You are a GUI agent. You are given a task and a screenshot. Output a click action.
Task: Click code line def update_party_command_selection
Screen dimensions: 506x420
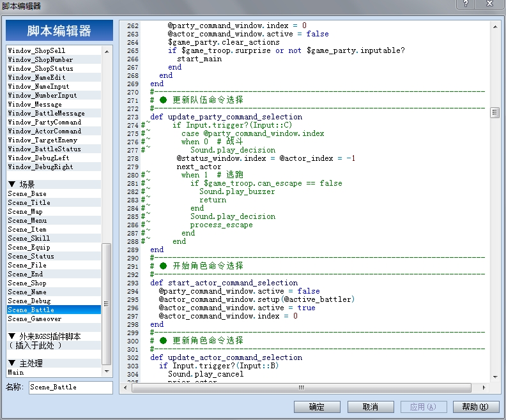(x=226, y=117)
